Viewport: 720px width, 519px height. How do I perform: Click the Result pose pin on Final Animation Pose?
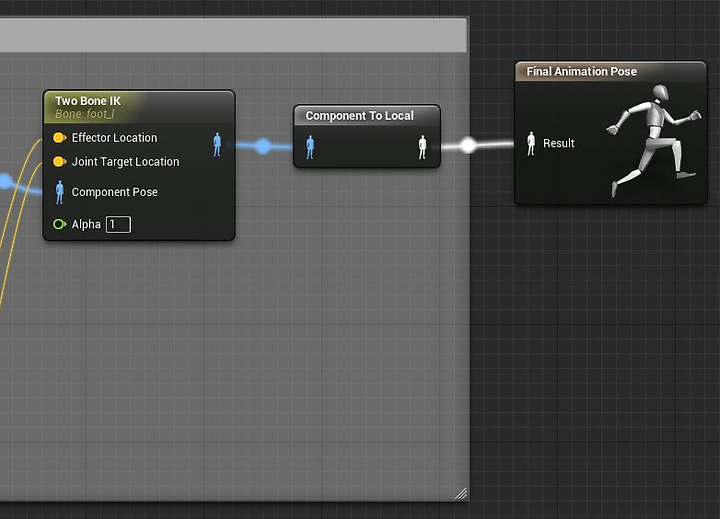(x=531, y=143)
